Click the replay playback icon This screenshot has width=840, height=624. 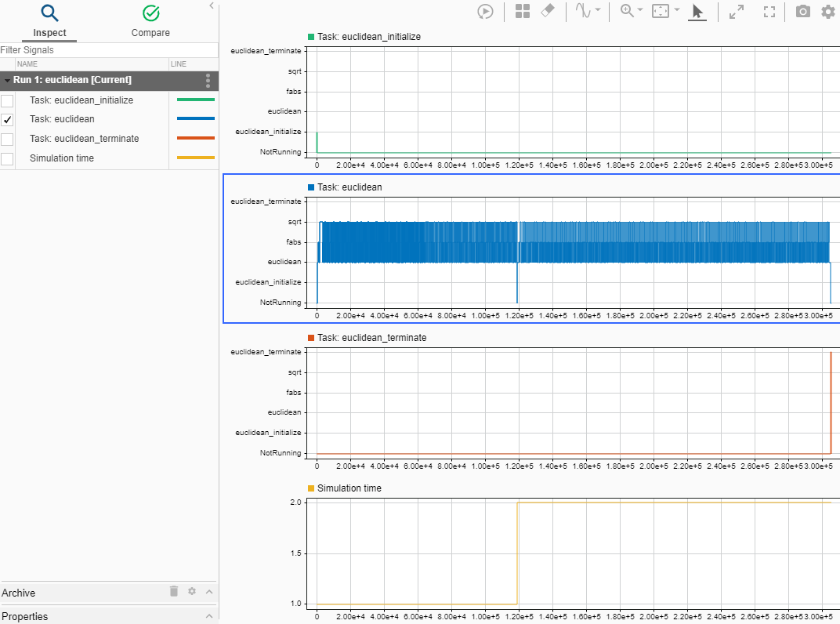tap(486, 12)
